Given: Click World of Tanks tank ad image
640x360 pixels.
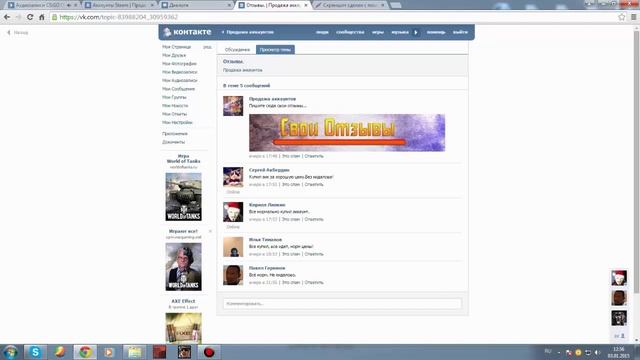Looking at the screenshot, I should (183, 197).
